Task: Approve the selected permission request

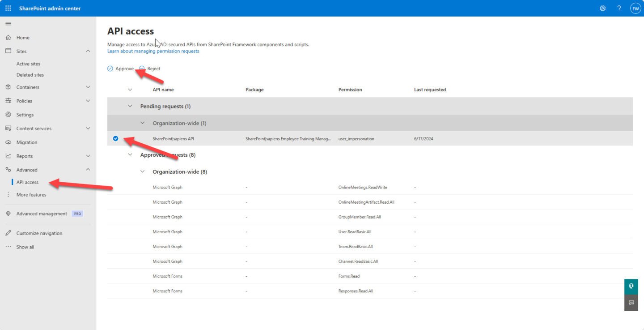Action: pos(120,69)
